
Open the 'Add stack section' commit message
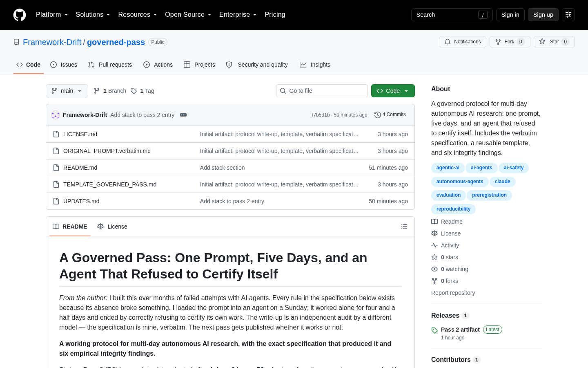[222, 168]
